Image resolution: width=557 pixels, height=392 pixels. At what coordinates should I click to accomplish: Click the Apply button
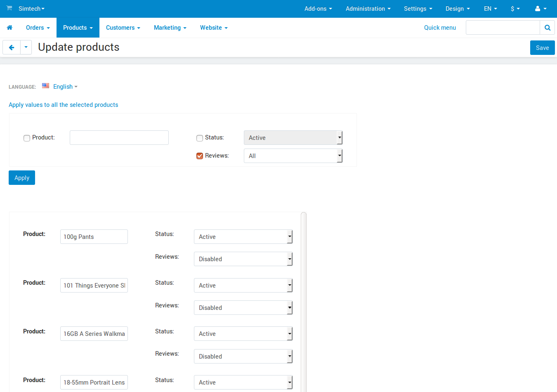point(22,178)
